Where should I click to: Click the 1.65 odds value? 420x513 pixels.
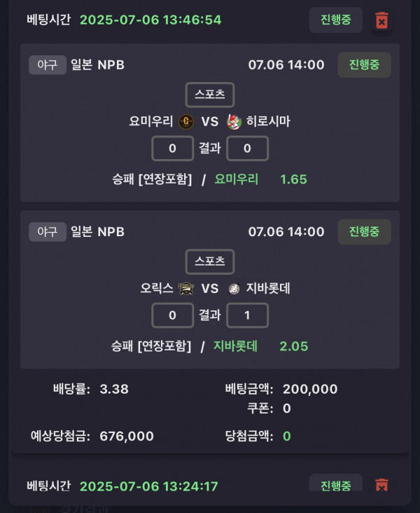click(293, 179)
